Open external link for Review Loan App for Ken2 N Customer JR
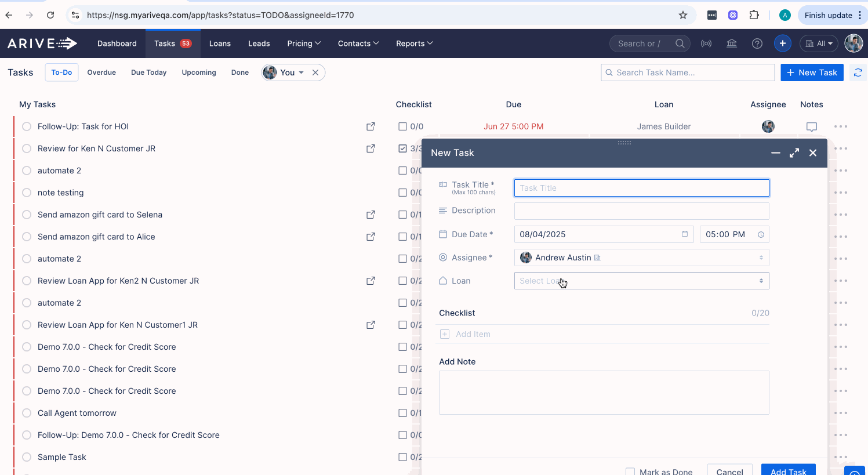 pyautogui.click(x=371, y=281)
